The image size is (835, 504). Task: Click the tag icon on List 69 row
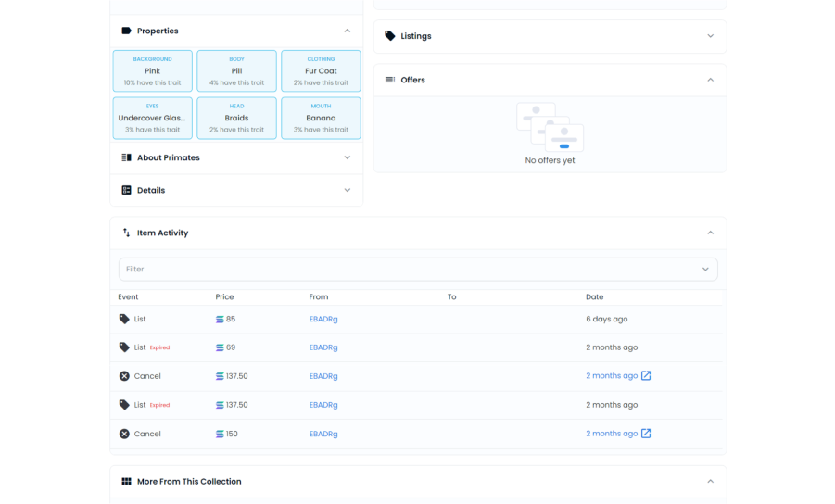coord(124,347)
